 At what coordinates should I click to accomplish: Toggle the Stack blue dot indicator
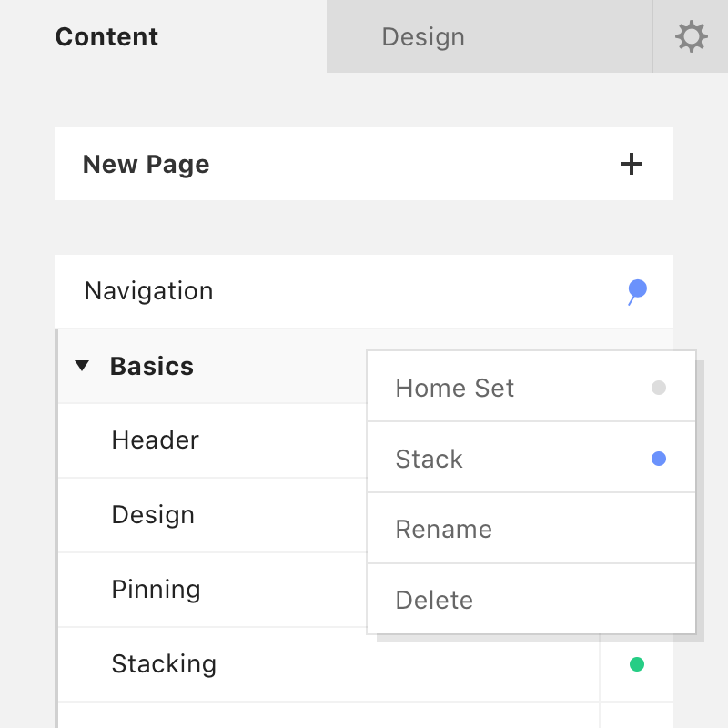(x=659, y=459)
